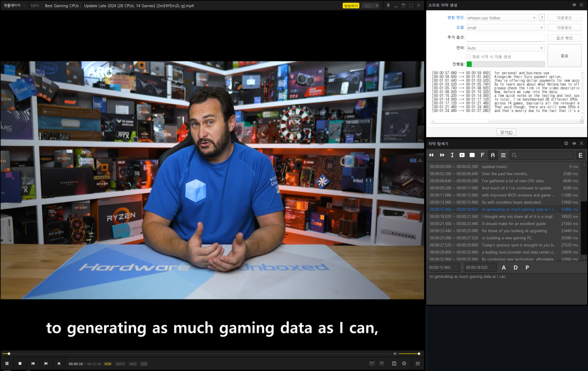The width and height of the screenshot is (588, 371).
Task: Open 자막 탐색기 settings gear
Action: (x=566, y=144)
